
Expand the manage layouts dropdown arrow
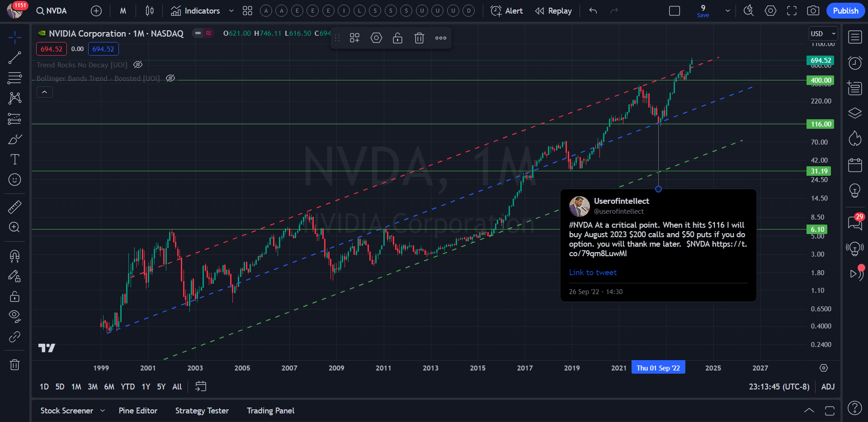(x=728, y=11)
